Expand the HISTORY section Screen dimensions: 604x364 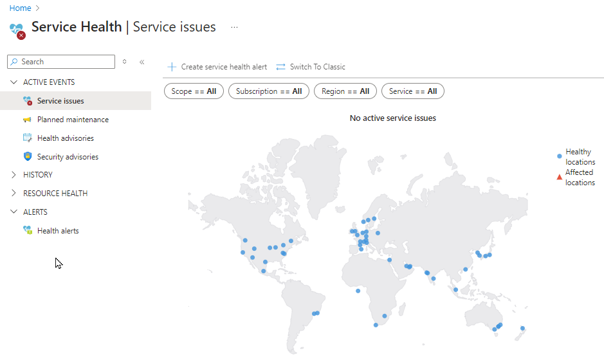(x=14, y=175)
